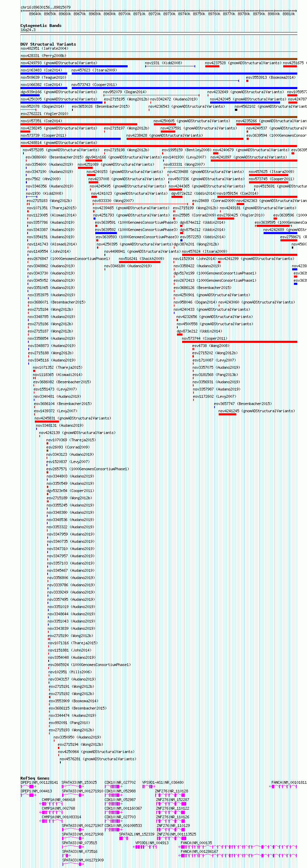Select variant esv1995159 (Bentley2008)

[x=187, y=150]
